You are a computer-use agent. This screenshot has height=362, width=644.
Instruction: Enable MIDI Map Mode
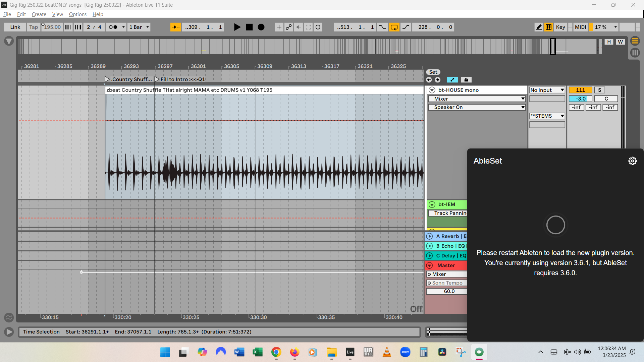coord(580,27)
